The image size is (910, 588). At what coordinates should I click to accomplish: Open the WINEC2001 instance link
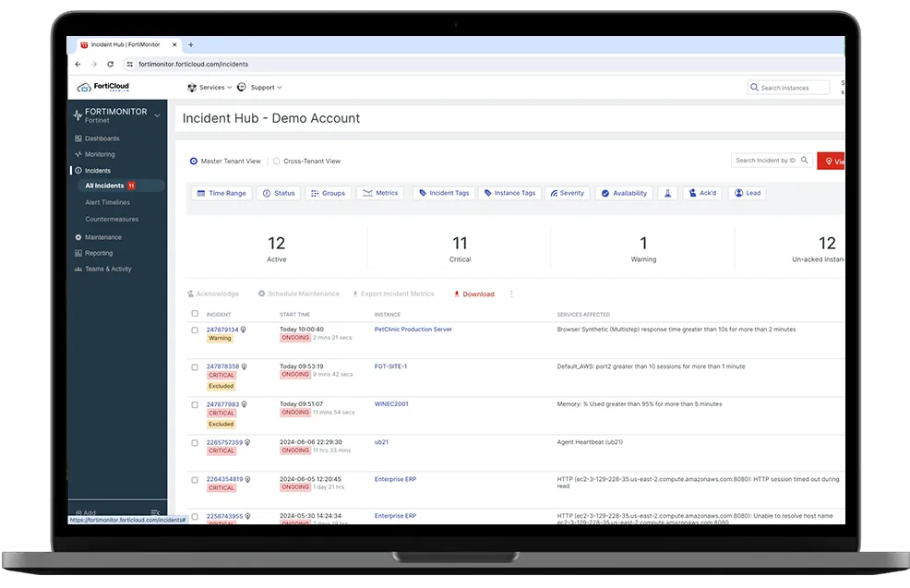tap(391, 404)
